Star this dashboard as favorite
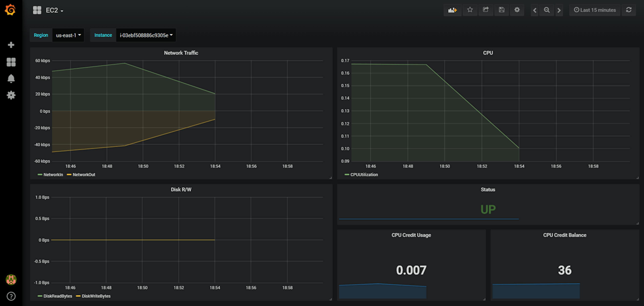Screen dimensions: 644x306 pos(470,10)
